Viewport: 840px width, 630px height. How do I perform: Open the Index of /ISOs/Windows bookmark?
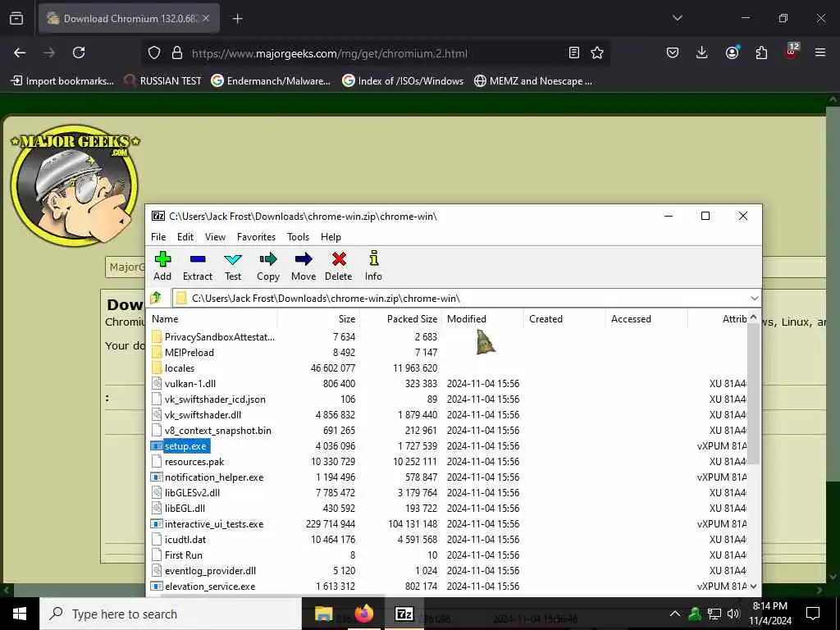pos(403,81)
